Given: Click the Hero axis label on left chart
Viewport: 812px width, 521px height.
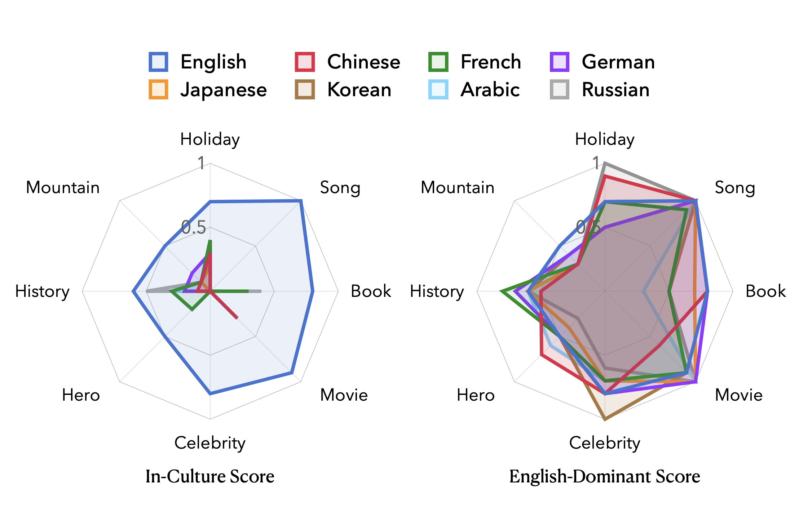Looking at the screenshot, I should point(81,395).
